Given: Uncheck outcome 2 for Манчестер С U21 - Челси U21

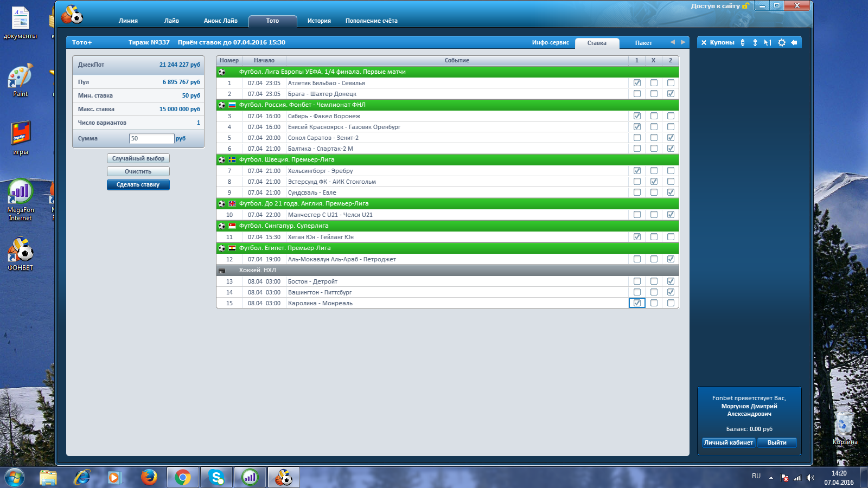Looking at the screenshot, I should pyautogui.click(x=671, y=215).
